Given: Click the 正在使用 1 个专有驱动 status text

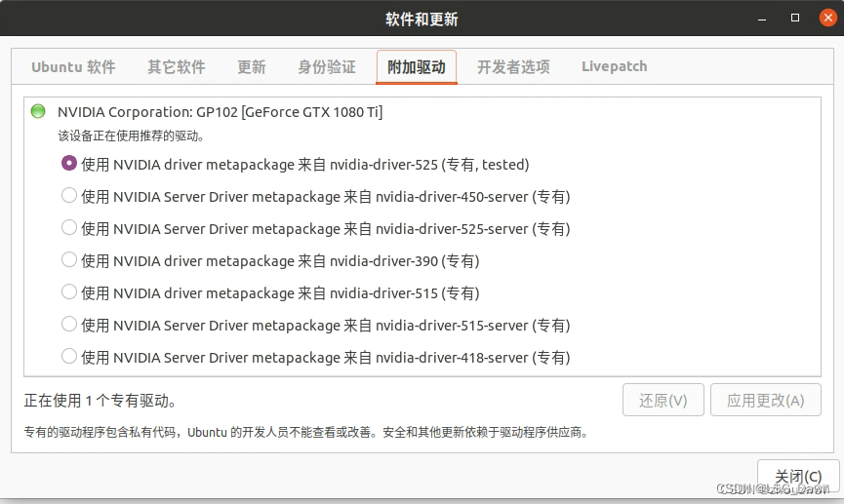Looking at the screenshot, I should click(x=100, y=401).
